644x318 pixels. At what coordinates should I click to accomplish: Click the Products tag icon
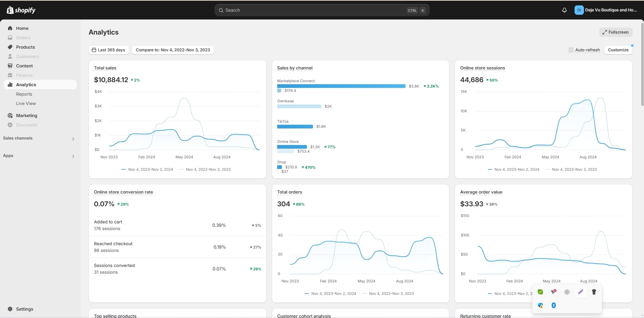(10, 47)
